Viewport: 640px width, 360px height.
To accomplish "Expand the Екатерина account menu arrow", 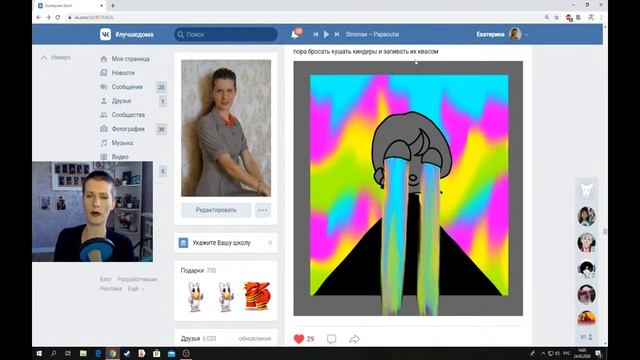I will pos(526,35).
